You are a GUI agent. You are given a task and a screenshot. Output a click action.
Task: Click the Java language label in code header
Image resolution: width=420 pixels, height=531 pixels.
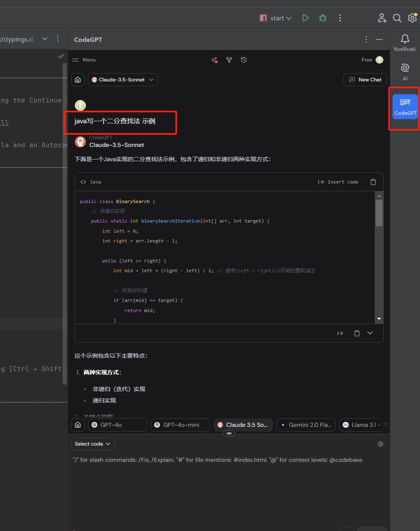(x=95, y=182)
